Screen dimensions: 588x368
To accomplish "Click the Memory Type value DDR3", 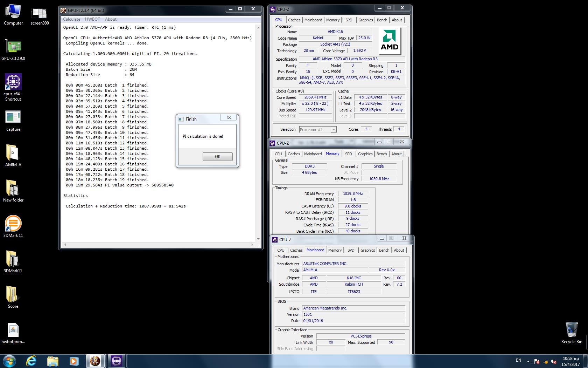I will tap(309, 166).
